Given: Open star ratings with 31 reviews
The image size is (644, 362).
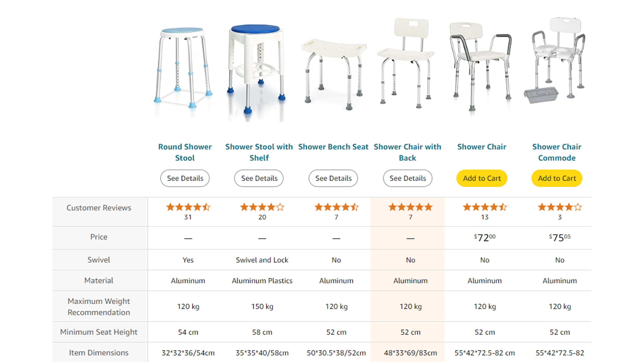Looking at the screenshot, I should pos(188,207).
